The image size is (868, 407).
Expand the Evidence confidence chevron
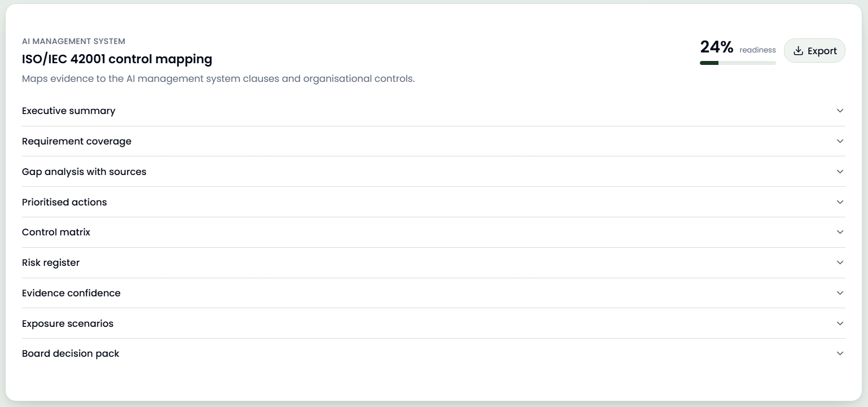coord(840,293)
